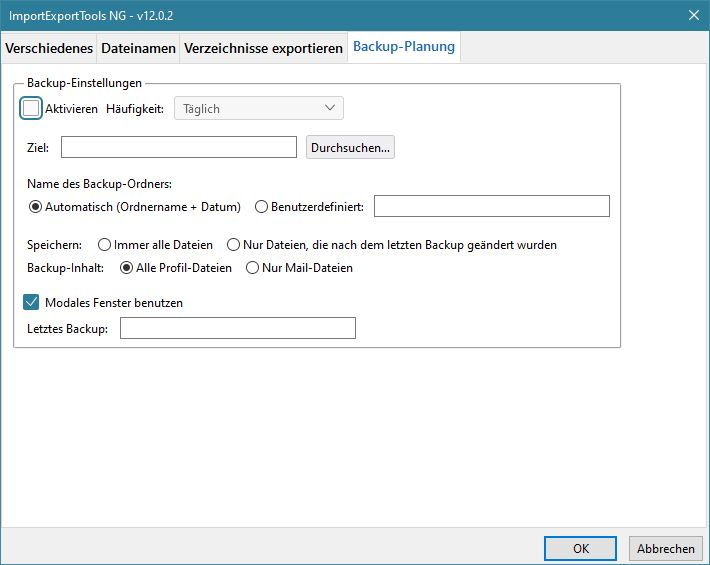710x565 pixels.
Task: Click the Benutzerdefiniert folder name text field
Action: 491,206
